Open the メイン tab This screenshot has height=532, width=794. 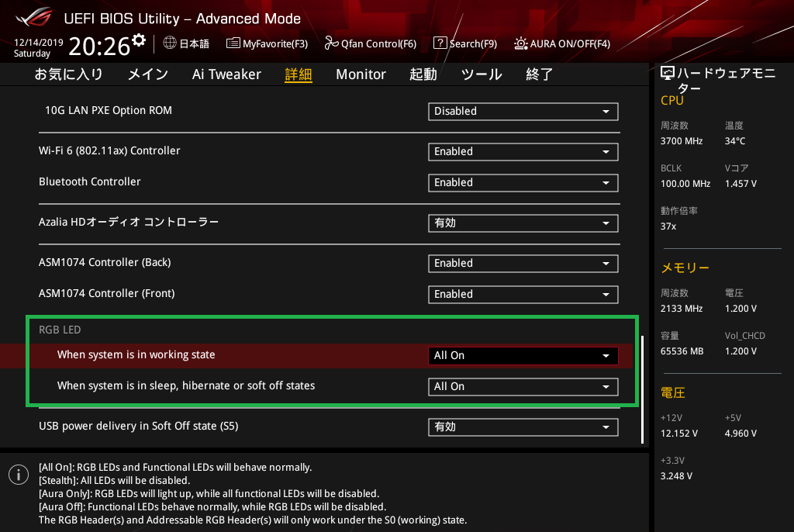[148, 74]
